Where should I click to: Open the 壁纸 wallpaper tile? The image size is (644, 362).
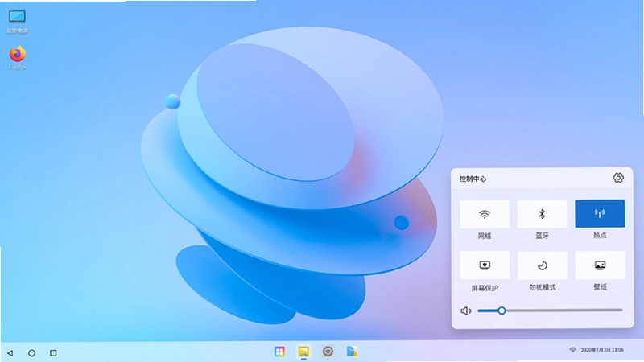click(600, 265)
